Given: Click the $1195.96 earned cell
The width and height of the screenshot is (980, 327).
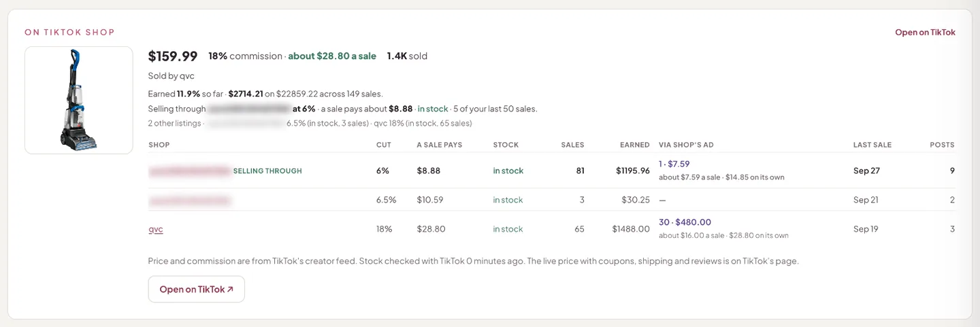Looking at the screenshot, I should pyautogui.click(x=633, y=171).
